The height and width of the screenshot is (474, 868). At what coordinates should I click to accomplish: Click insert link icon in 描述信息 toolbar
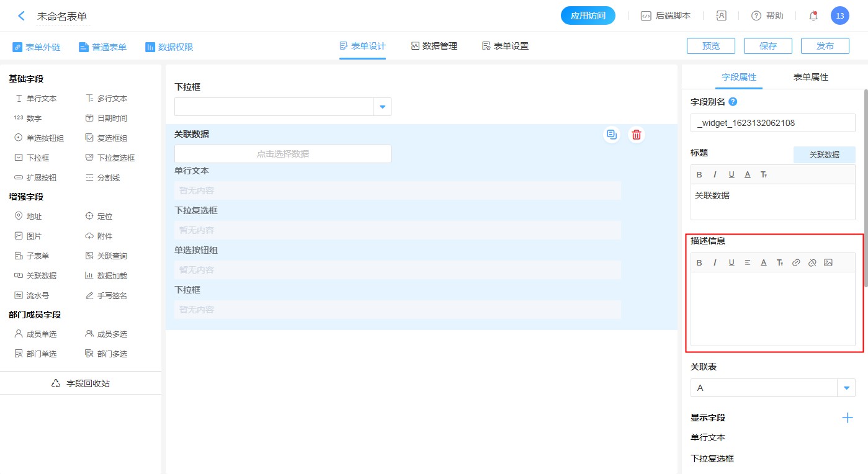click(x=796, y=263)
